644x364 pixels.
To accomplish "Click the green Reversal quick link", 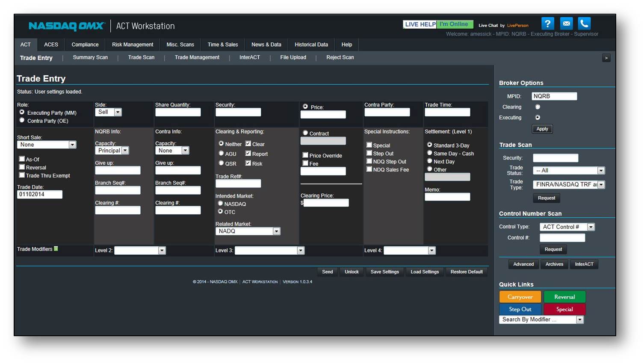I will tap(564, 297).
